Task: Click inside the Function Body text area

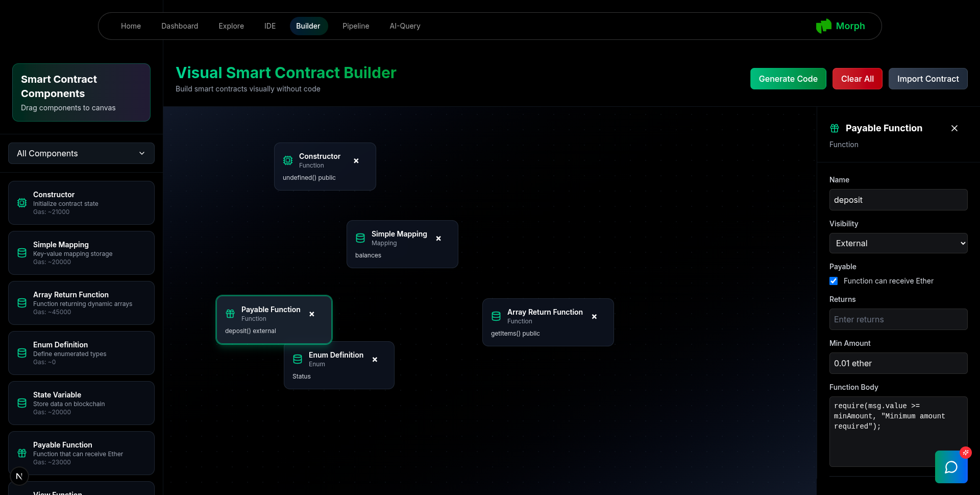Action: tap(898, 431)
